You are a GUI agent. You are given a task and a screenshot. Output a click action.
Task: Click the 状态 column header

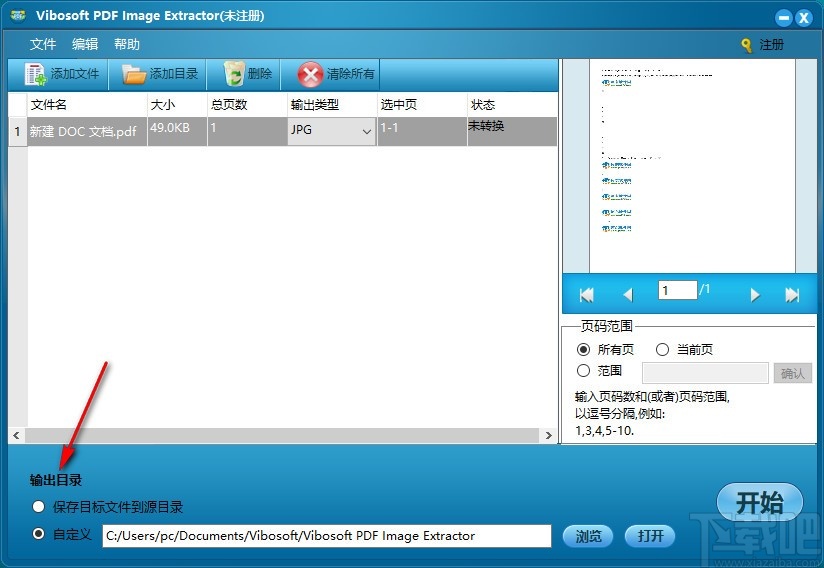pyautogui.click(x=512, y=105)
